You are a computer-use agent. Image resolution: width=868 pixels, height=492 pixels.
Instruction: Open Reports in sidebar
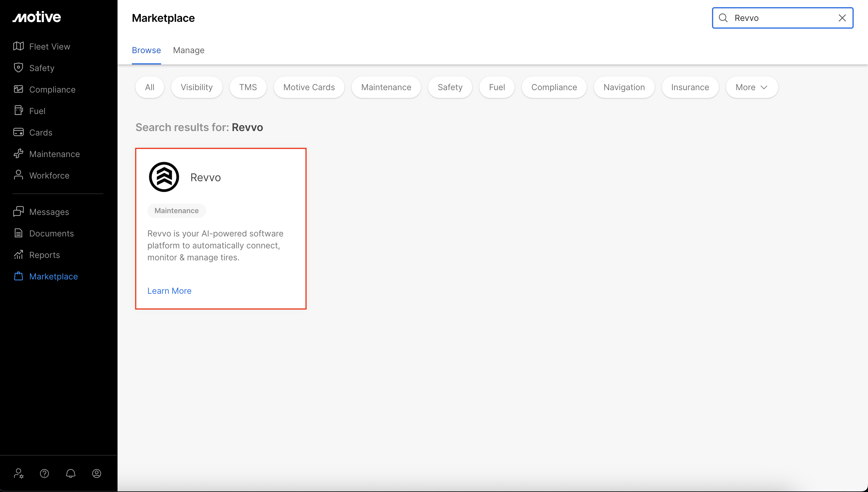coord(44,255)
